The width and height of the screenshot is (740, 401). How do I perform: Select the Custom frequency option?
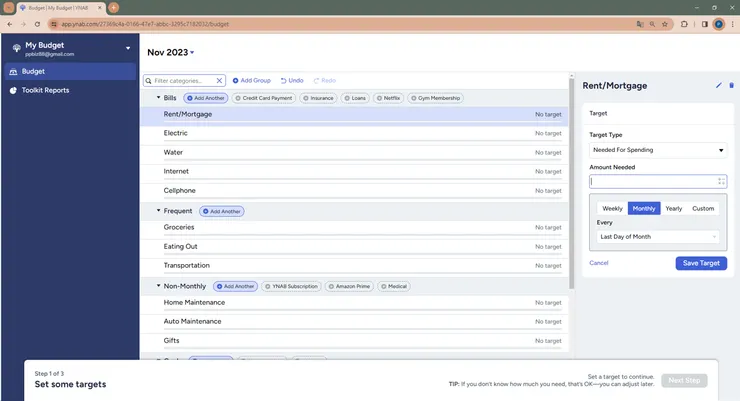(x=703, y=209)
